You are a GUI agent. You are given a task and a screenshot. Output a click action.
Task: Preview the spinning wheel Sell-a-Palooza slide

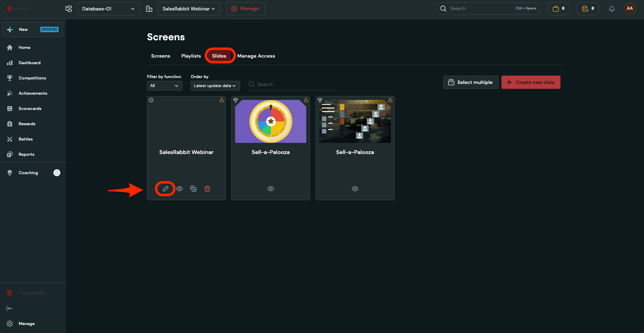(x=271, y=189)
